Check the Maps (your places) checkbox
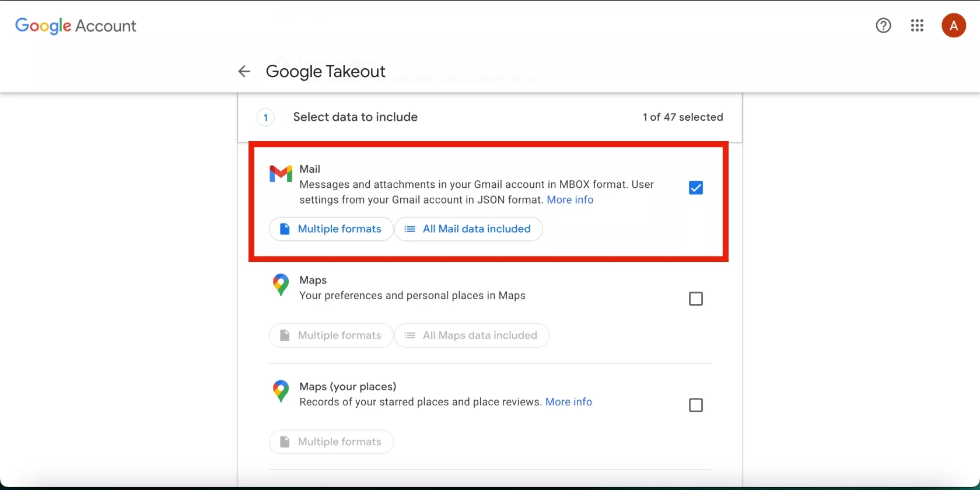980x490 pixels. 695,405
